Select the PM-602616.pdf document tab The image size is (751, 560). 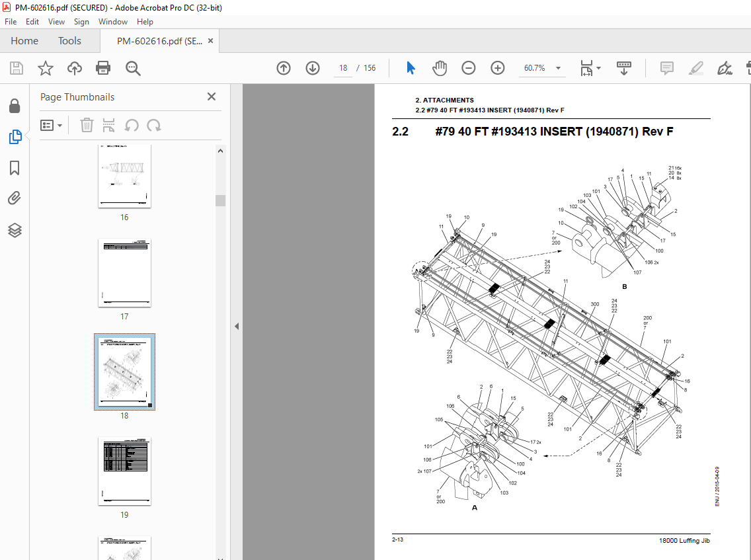pos(159,41)
